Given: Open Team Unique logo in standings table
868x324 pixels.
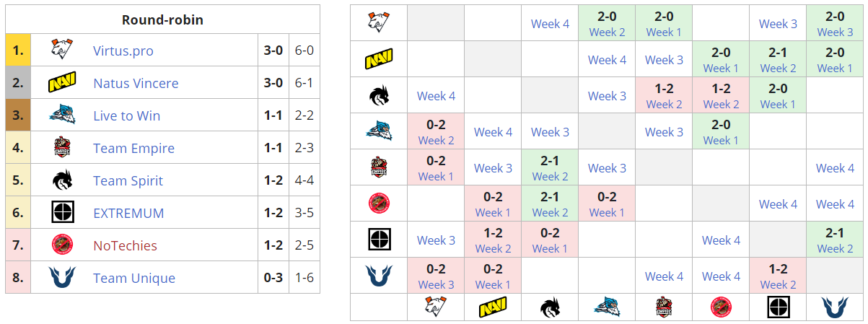Looking at the screenshot, I should pos(62,278).
